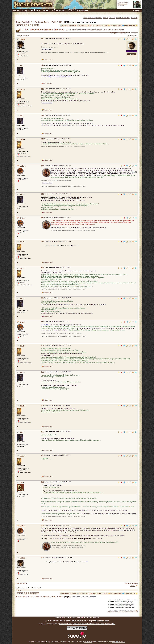Screen dimensions: 154x644
Task: Click the RSS feed icon near Flux RSS
Action: click(137, 586)
